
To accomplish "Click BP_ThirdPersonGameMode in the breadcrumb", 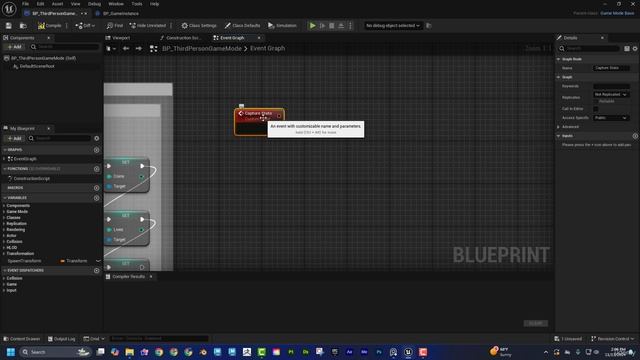I will coord(202,49).
